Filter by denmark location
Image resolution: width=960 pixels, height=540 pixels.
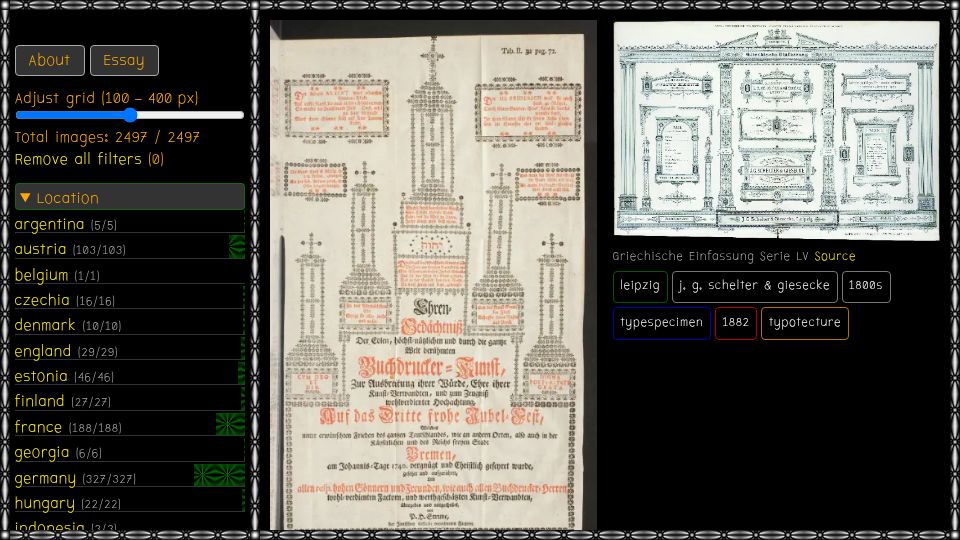click(x=68, y=325)
